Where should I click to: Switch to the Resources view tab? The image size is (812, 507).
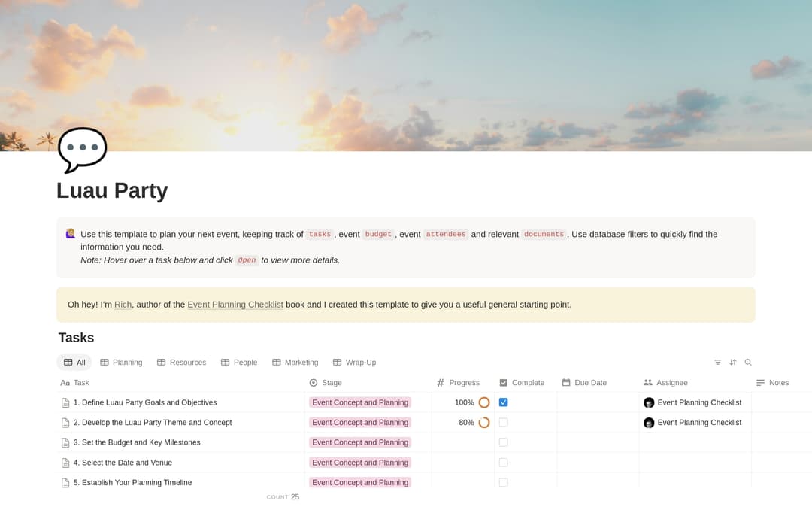point(181,363)
